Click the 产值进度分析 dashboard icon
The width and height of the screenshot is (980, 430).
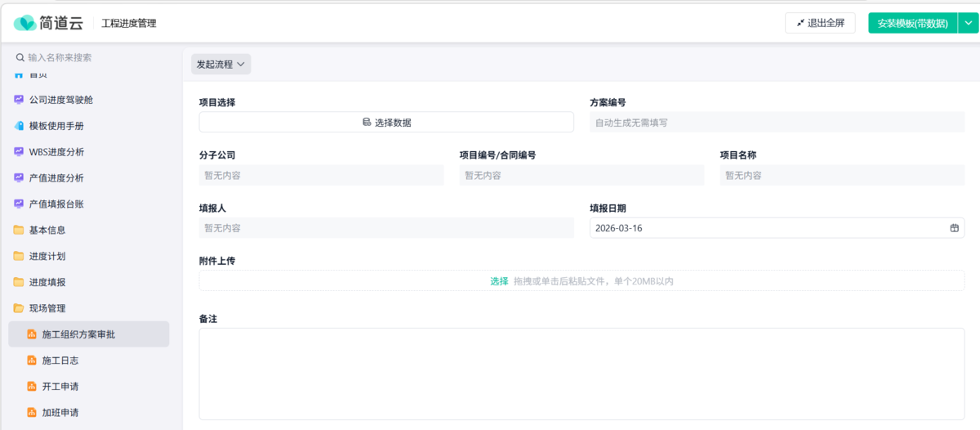pyautogui.click(x=19, y=178)
